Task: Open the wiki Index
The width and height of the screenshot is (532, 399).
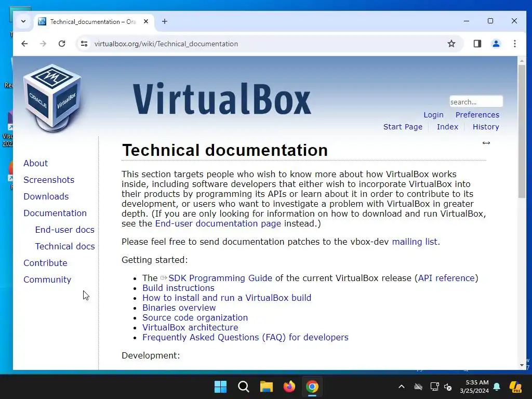Action: [447, 127]
